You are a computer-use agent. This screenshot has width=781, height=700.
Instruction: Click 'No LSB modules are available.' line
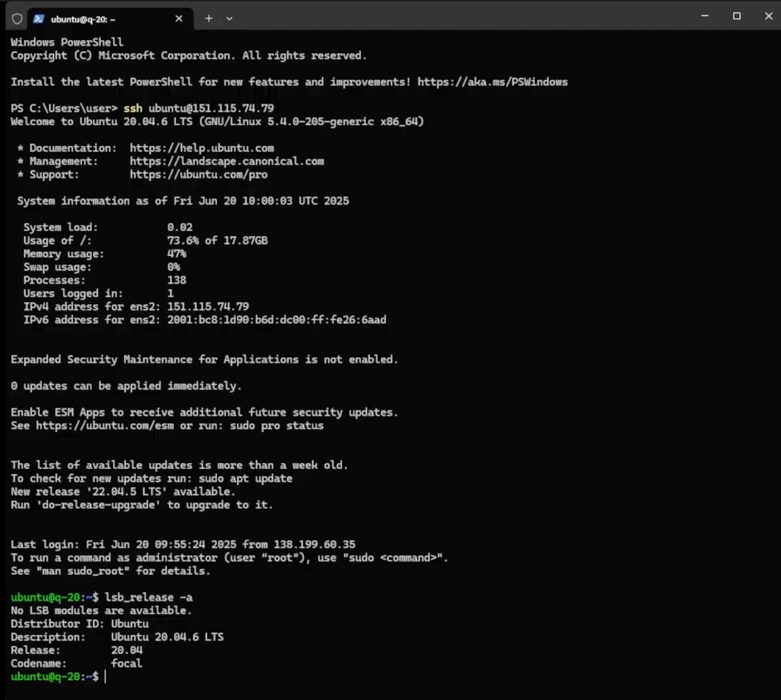tap(101, 611)
